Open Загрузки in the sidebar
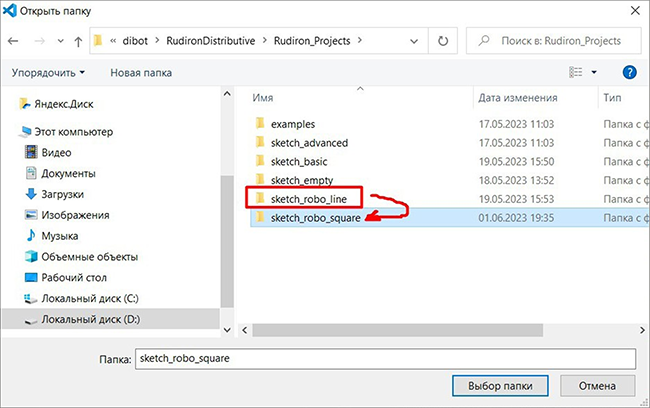Viewport: 650px width, 408px height. point(62,194)
